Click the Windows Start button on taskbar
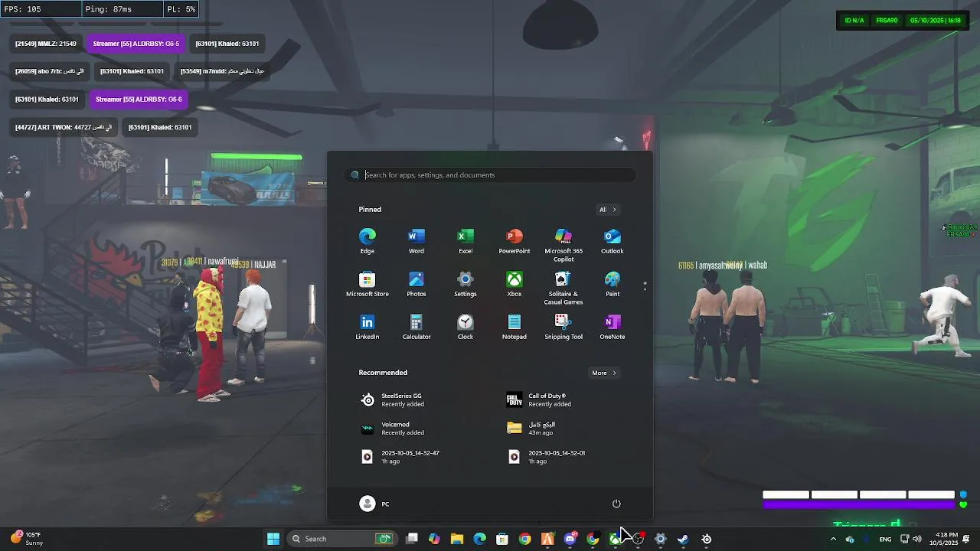The width and height of the screenshot is (980, 551). (273, 539)
